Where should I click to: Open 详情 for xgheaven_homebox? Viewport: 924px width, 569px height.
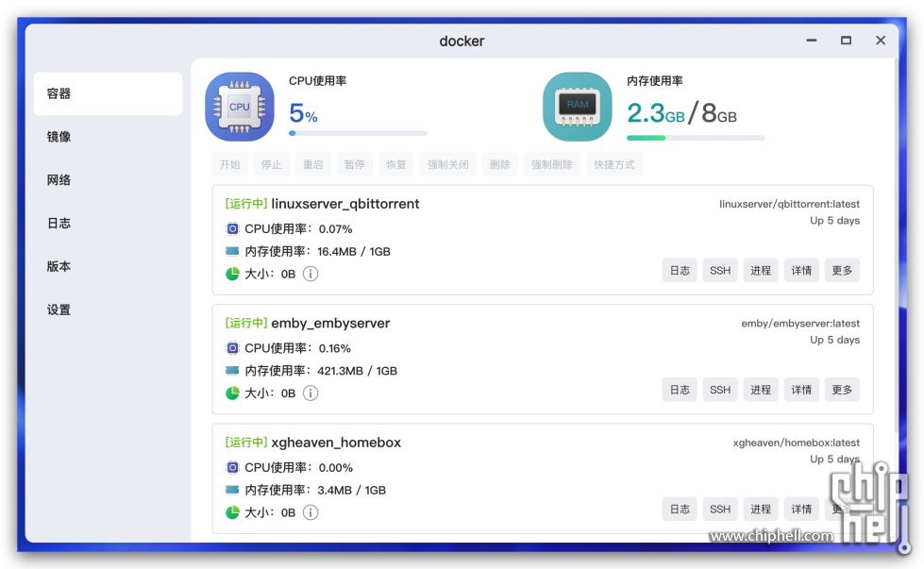tap(801, 509)
